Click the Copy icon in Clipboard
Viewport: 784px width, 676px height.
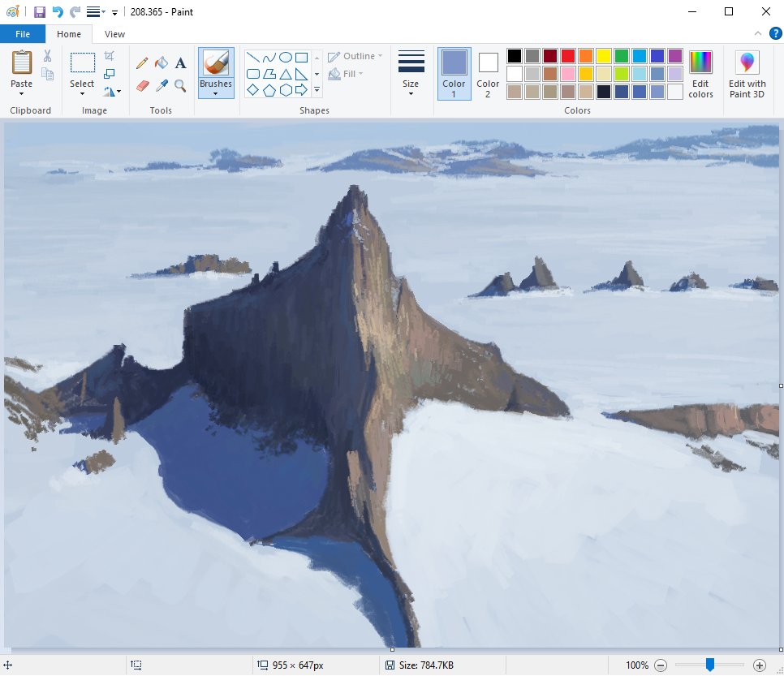click(48, 74)
